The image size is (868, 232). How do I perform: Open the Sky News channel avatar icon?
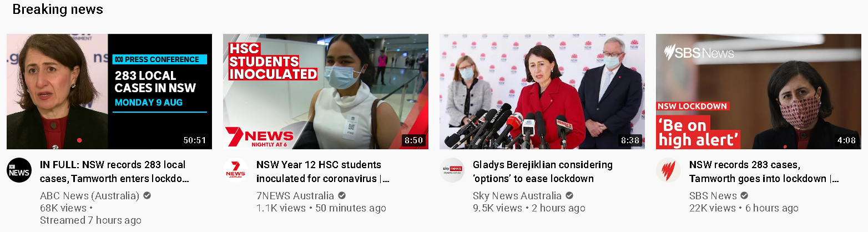452,170
